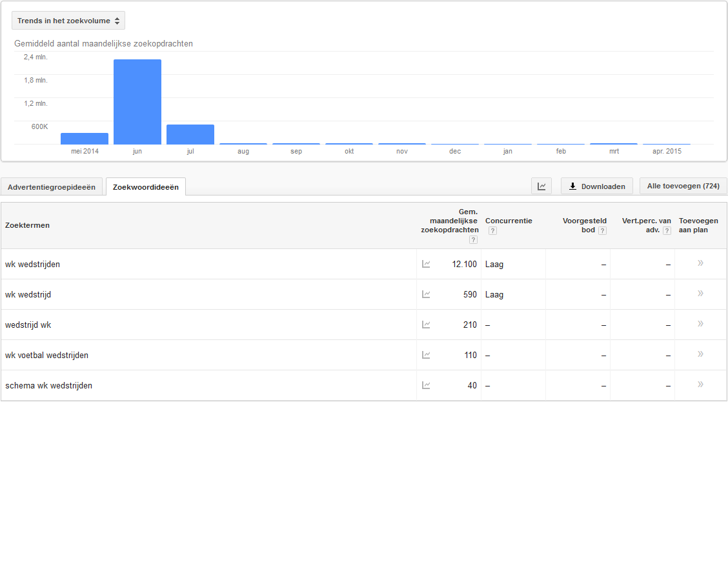Show trend chart for wk wedstrijden
The height and width of the screenshot is (562, 728).
coord(426,264)
